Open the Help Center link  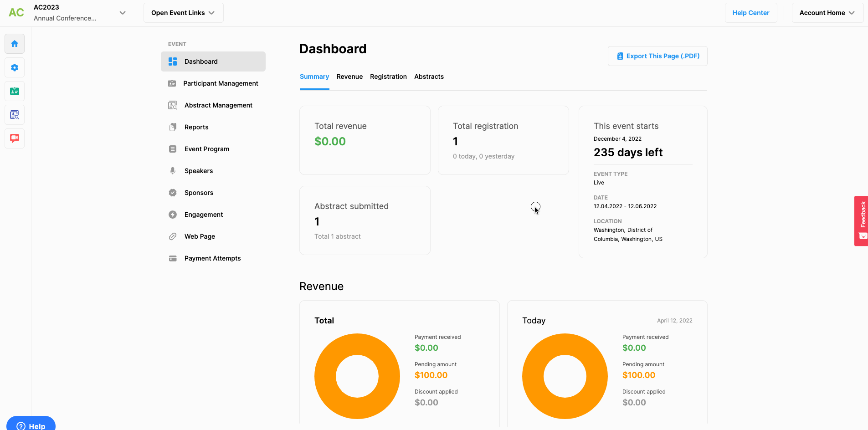click(750, 13)
